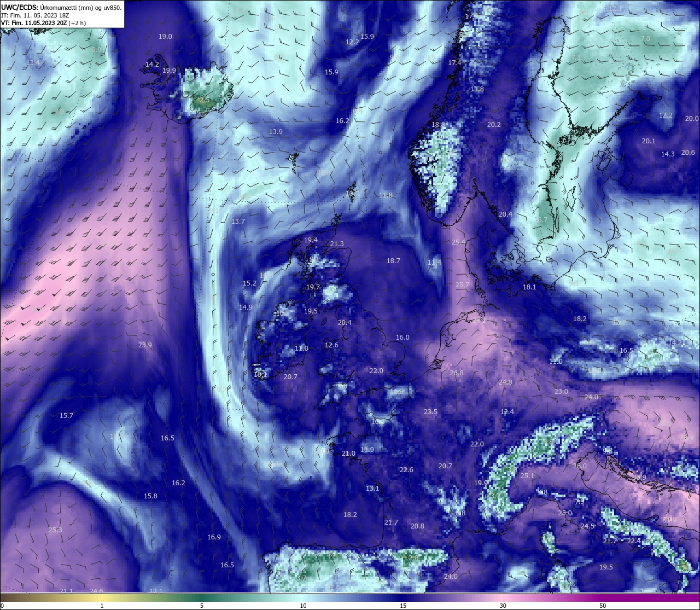Click the 11.9 value over northwest France

tap(367, 450)
